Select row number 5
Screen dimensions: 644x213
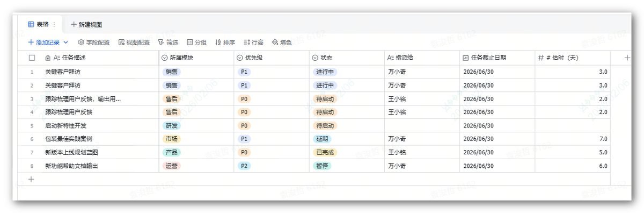tap(32, 125)
